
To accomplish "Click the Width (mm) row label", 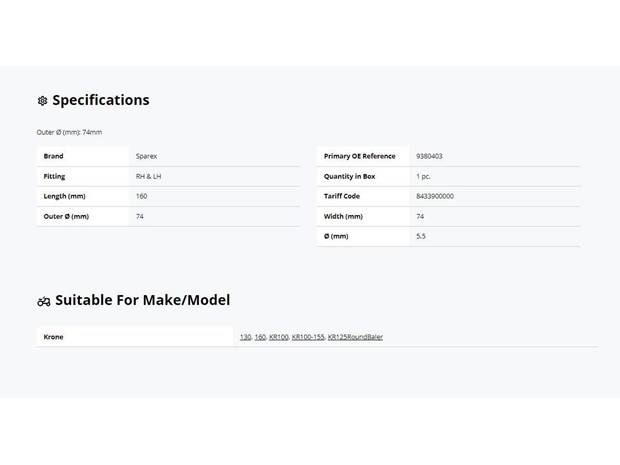I will (343, 216).
